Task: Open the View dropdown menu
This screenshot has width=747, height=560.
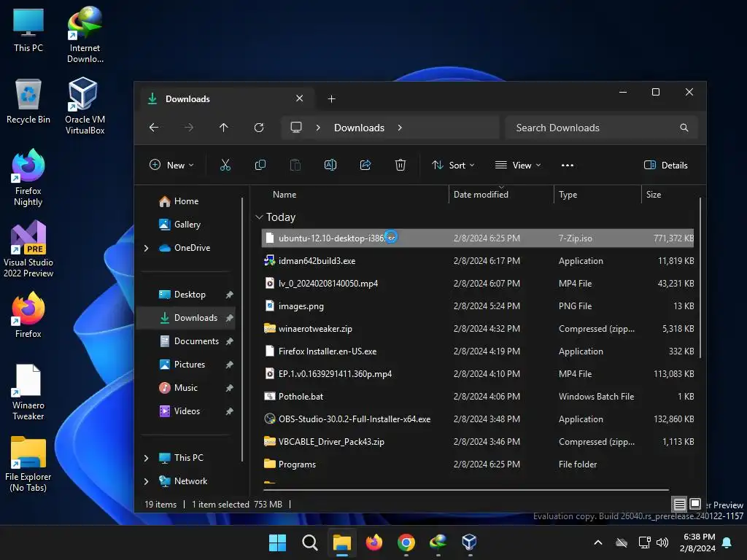Action: [518, 166]
